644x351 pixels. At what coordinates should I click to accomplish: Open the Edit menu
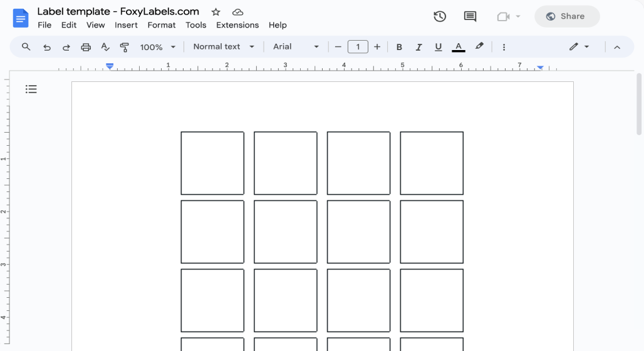coord(68,25)
